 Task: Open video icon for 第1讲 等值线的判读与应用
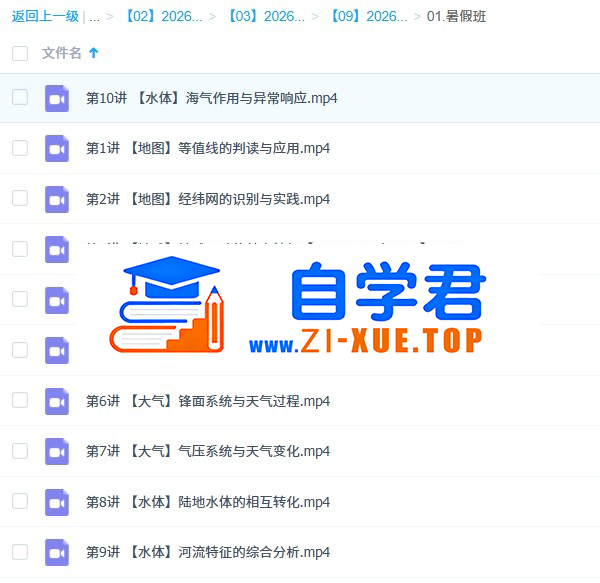(57, 148)
